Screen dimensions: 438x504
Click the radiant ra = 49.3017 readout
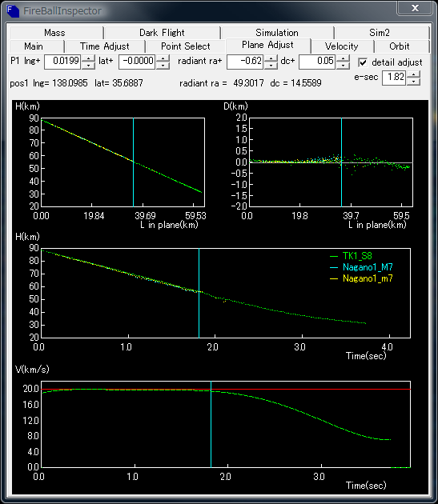click(222, 83)
